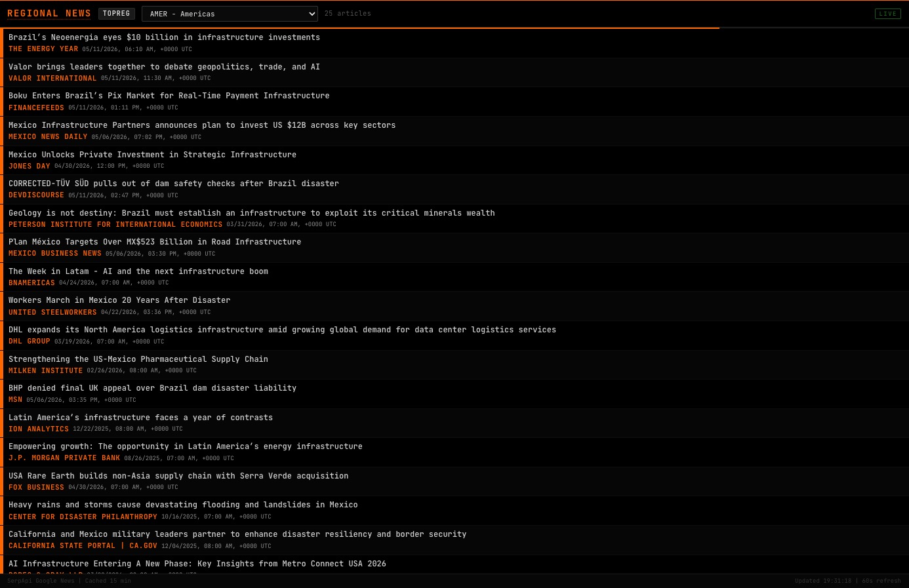Image resolution: width=909 pixels, height=588 pixels.
Task: Open the AMER - Americas region dropdown
Action: (x=230, y=14)
